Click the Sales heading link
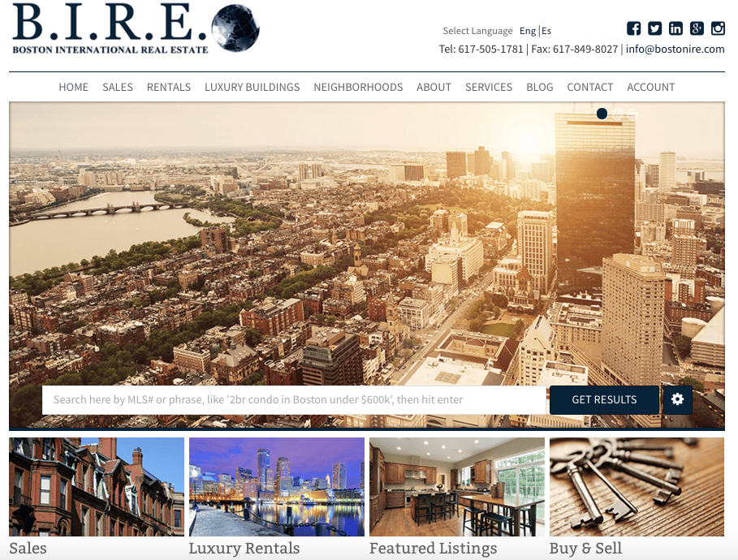Screen dimensions: 738x560 28,549
